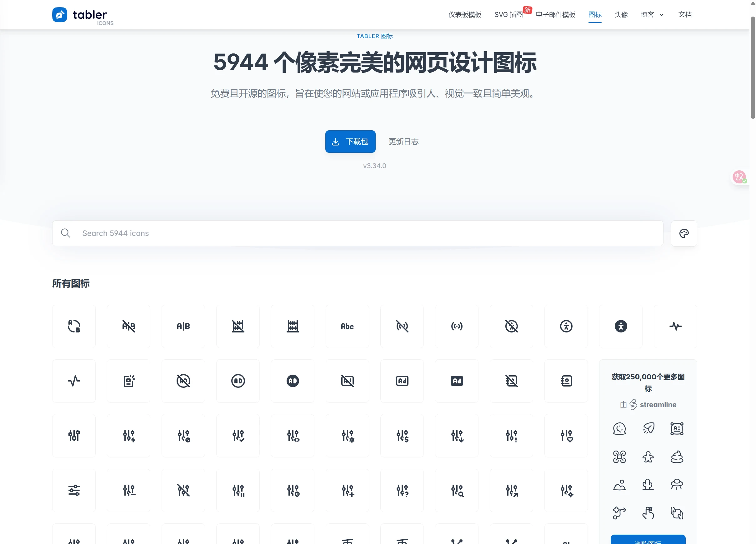
Task: Click the 下载包 download button
Action: pyautogui.click(x=350, y=141)
